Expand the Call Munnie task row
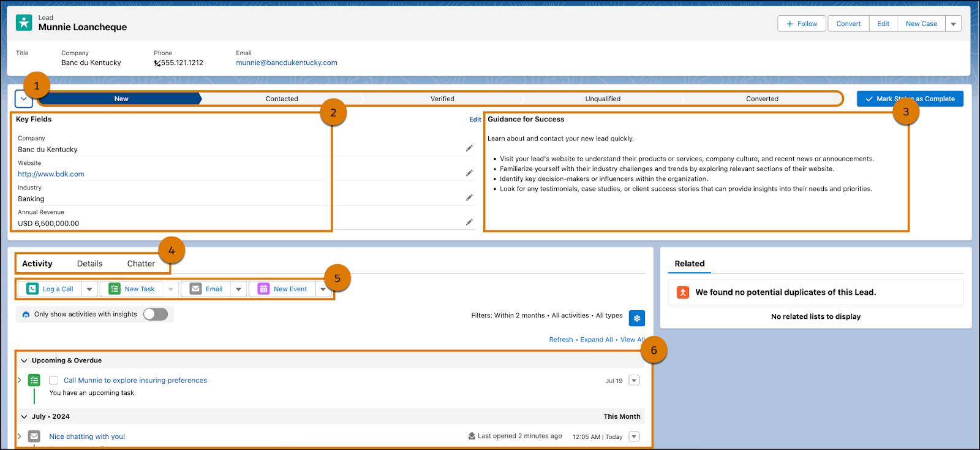Viewport: 980px width, 450px height. (x=19, y=380)
